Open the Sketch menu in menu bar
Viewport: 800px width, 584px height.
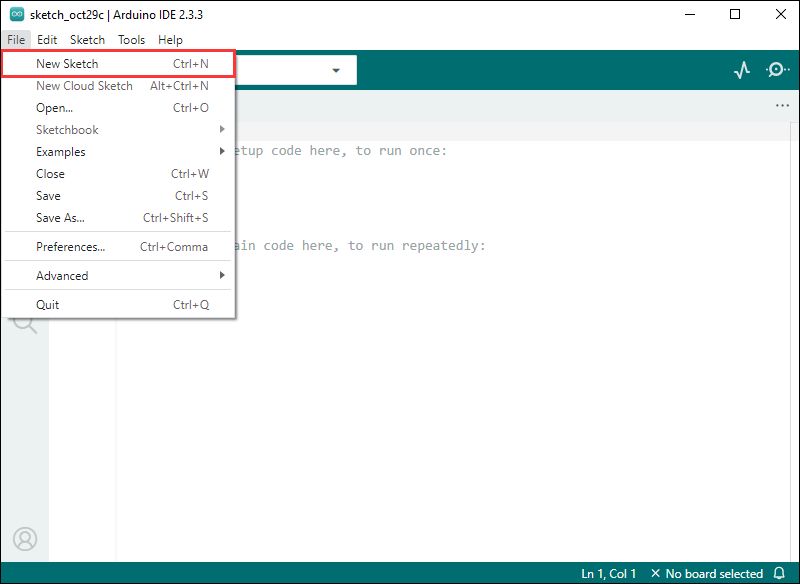pyautogui.click(x=87, y=40)
